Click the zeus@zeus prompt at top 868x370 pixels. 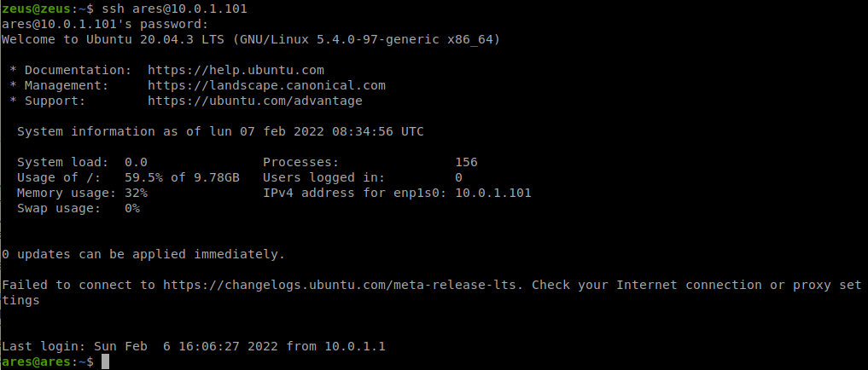tap(36, 9)
